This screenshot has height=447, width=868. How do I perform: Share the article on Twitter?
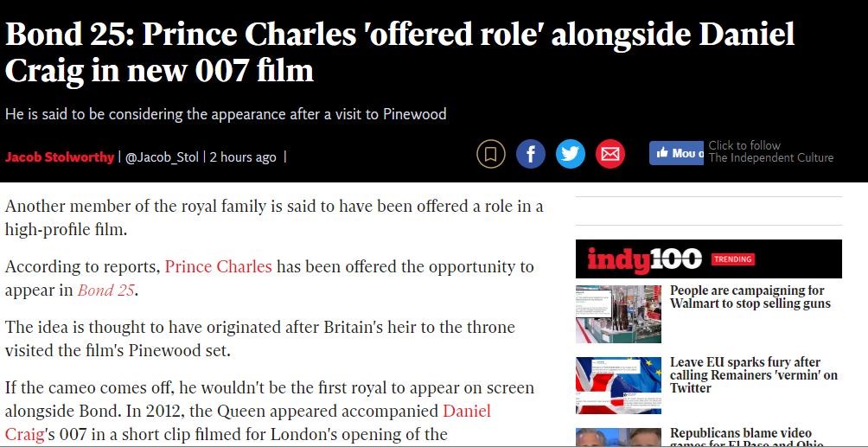tap(571, 155)
